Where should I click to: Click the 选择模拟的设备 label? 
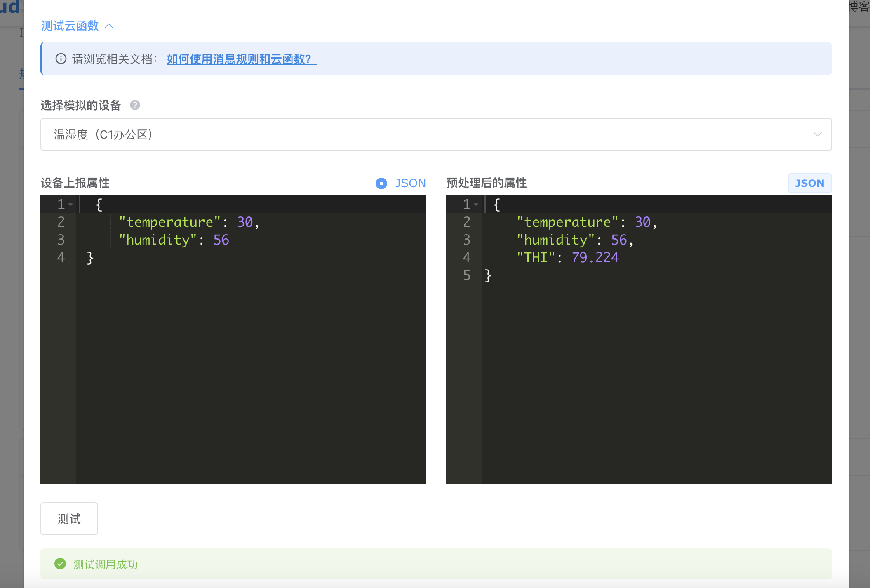pos(81,105)
